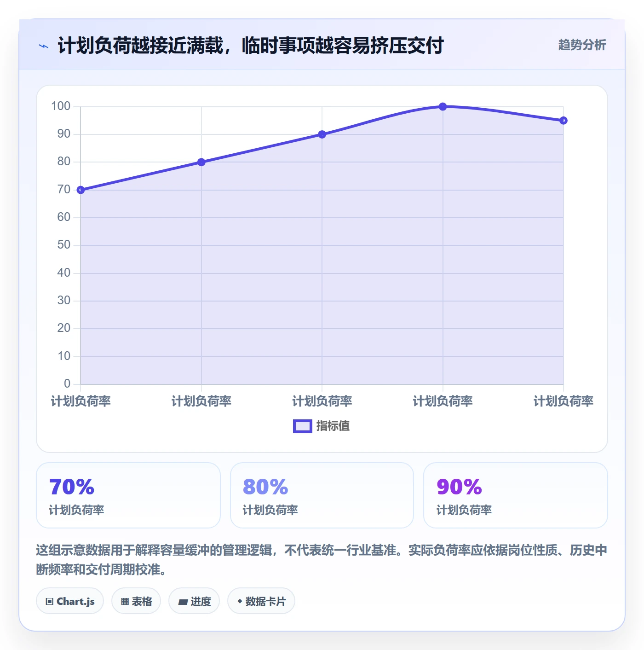644x650 pixels.
Task: Click the 指标值 legend label
Action: point(333,426)
